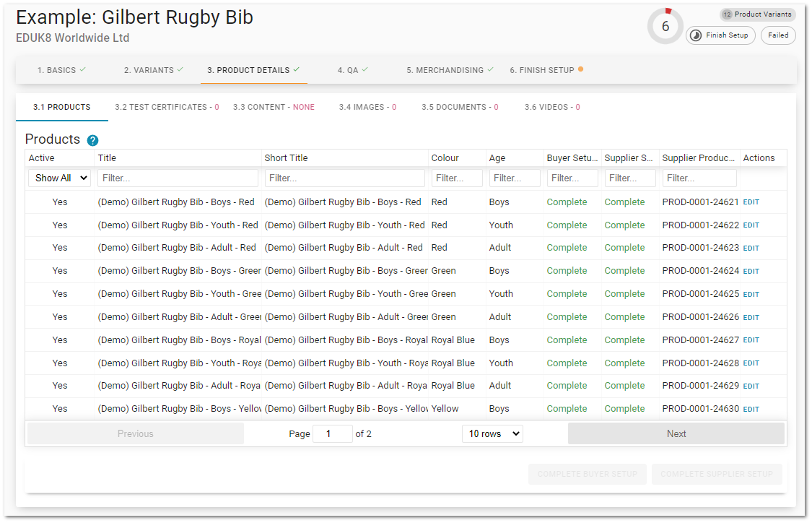Screen dimensions: 812x523
Task: Edit product PROD-0001-24622
Action: (x=751, y=225)
